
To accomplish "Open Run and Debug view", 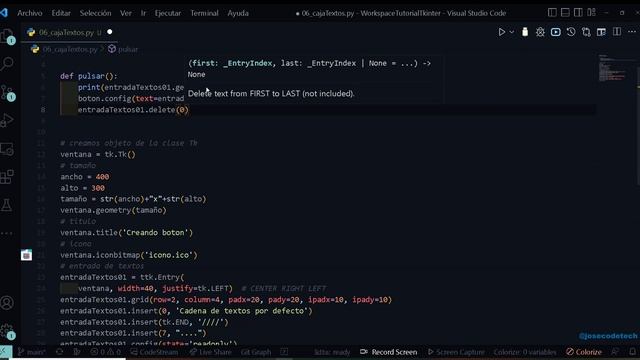I will (7, 120).
